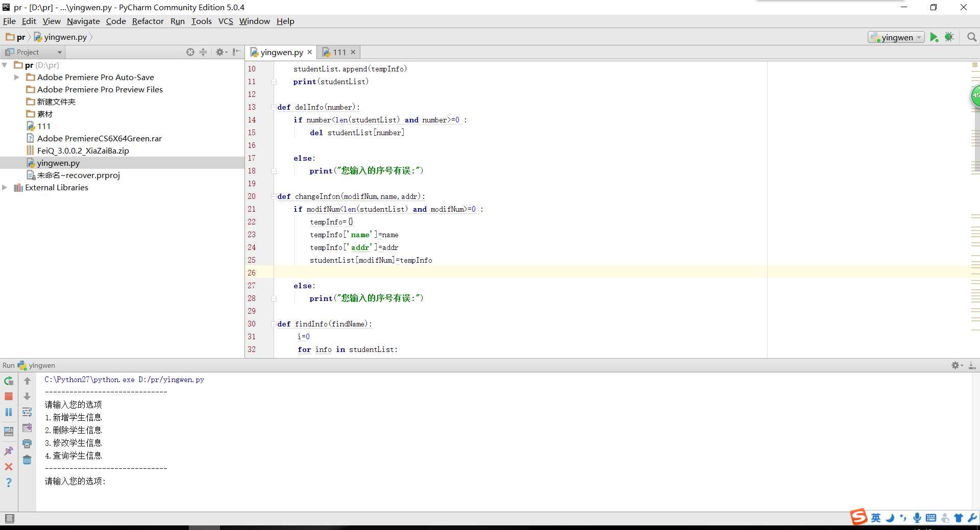Rerun the yingwen script

(9, 381)
